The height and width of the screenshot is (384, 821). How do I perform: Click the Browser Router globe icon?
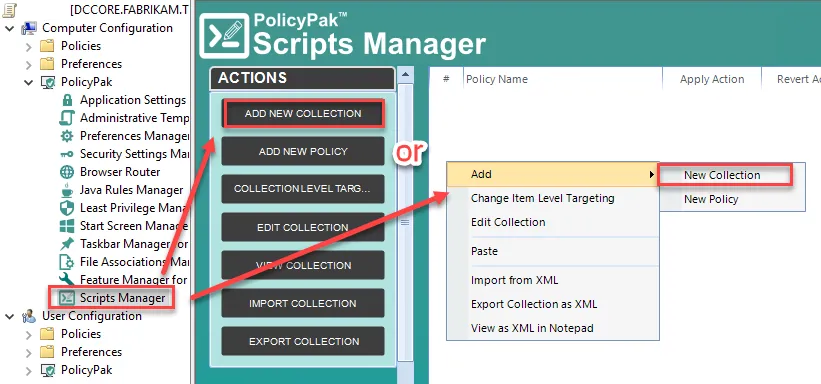pos(67,172)
